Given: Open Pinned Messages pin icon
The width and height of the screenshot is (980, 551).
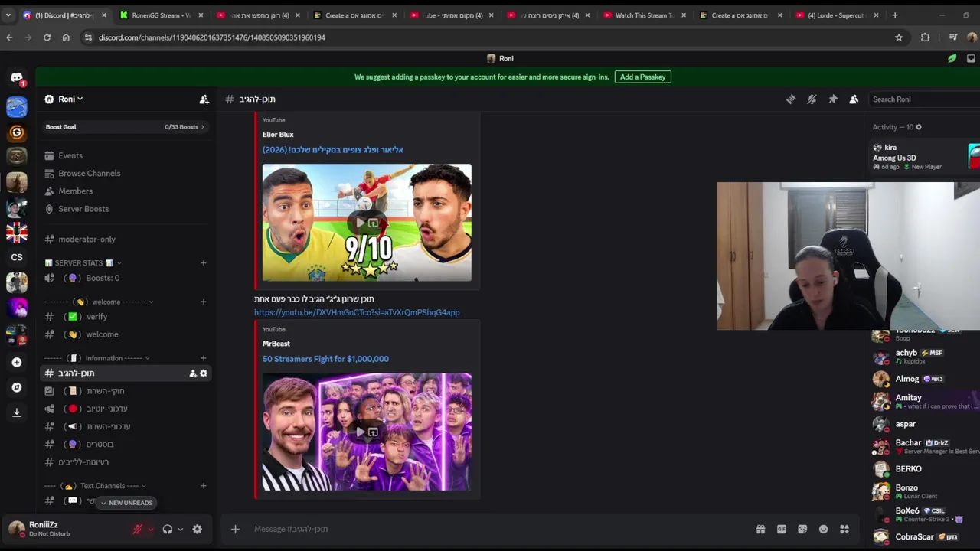Looking at the screenshot, I should point(833,99).
